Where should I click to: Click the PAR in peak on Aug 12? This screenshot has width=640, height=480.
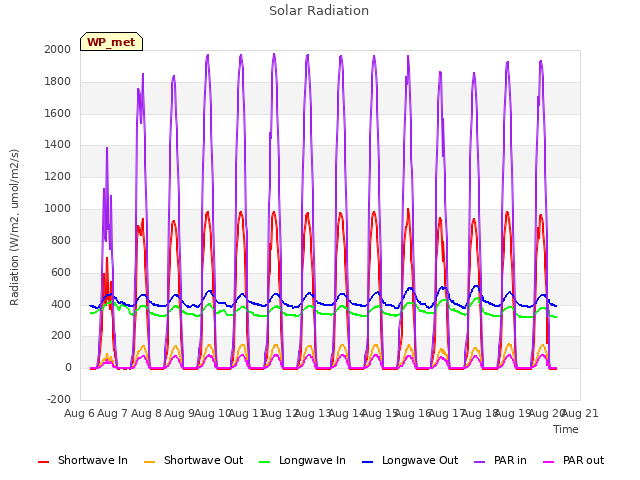coord(274,54)
